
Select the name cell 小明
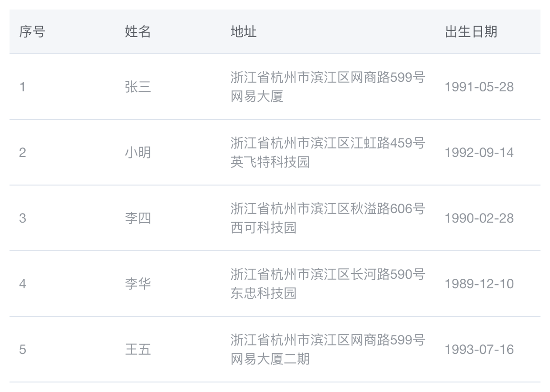pos(138,153)
